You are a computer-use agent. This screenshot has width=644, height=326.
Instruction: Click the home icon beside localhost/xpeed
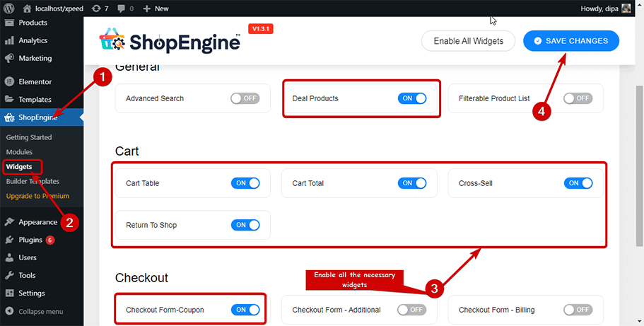[x=27, y=8]
